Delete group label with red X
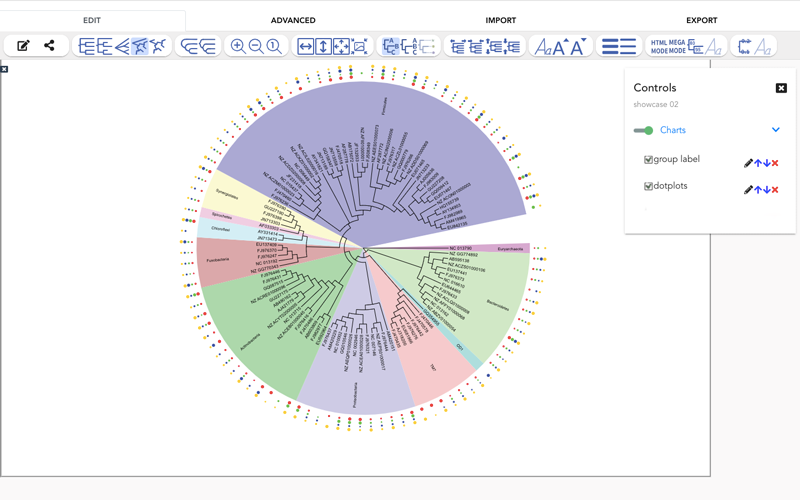Screen dimensions: 800x500 click(x=775, y=163)
